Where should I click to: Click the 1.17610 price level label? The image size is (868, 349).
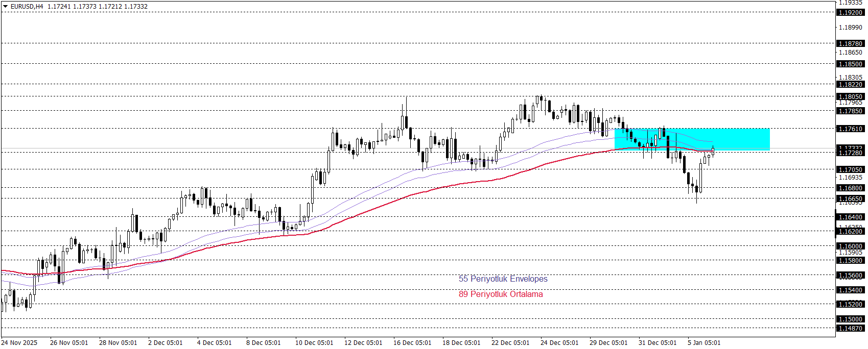click(x=851, y=129)
